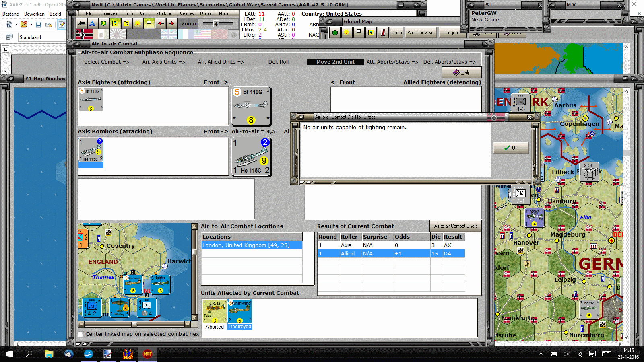Select the German flag country button

pyautogui.click(x=84, y=34)
